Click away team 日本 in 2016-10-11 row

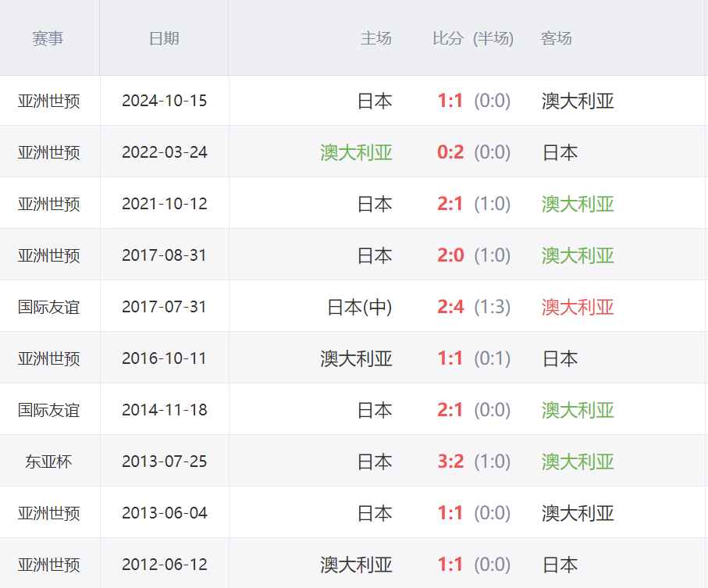point(560,358)
